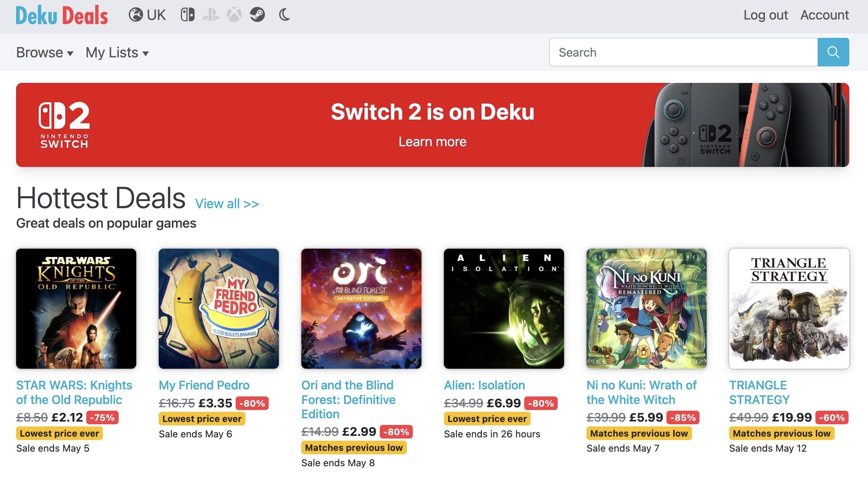Screen dimensions: 868x488
Task: Select the PlayStation platform icon
Action: tap(211, 15)
